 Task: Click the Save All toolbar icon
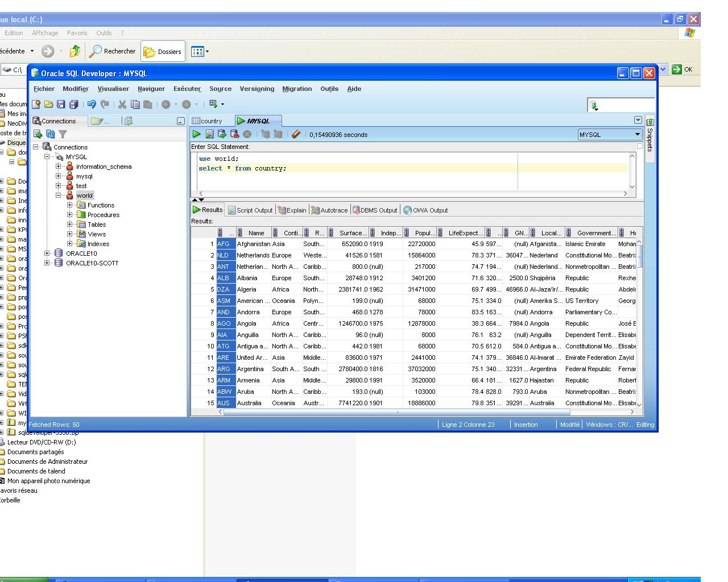73,105
